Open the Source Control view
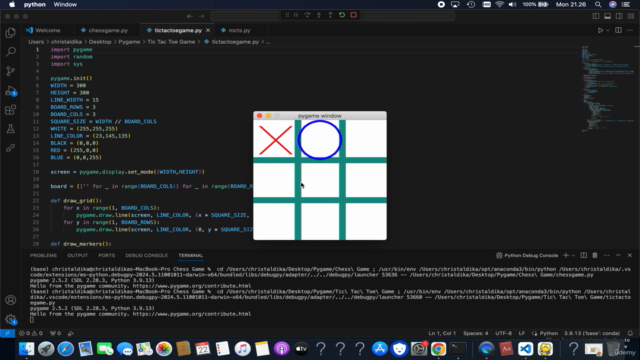Image resolution: width=640 pixels, height=360 pixels. [x=11, y=71]
